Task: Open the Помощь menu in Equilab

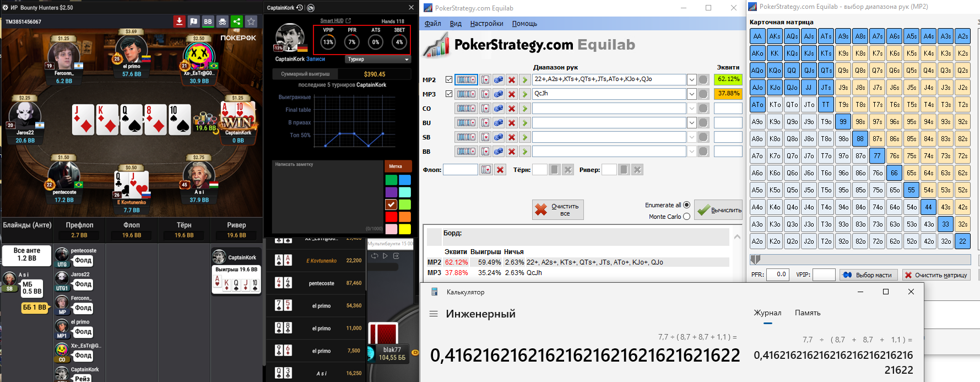Action: click(x=524, y=24)
